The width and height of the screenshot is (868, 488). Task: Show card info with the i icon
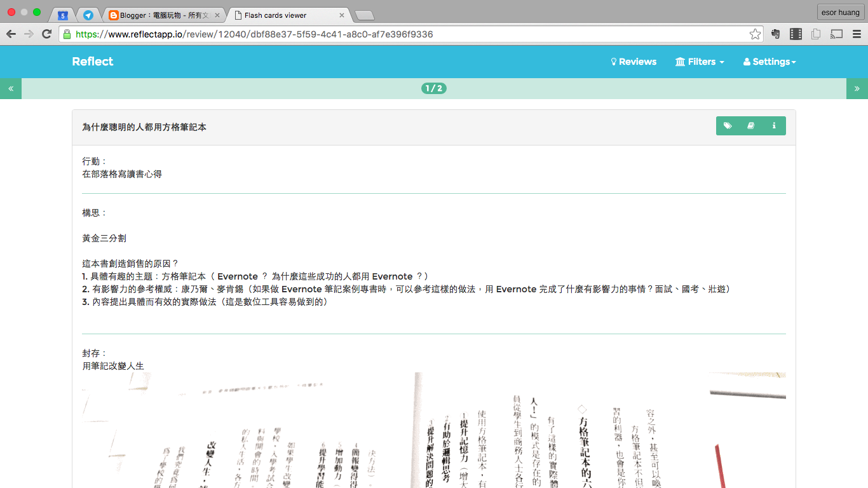pyautogui.click(x=774, y=126)
